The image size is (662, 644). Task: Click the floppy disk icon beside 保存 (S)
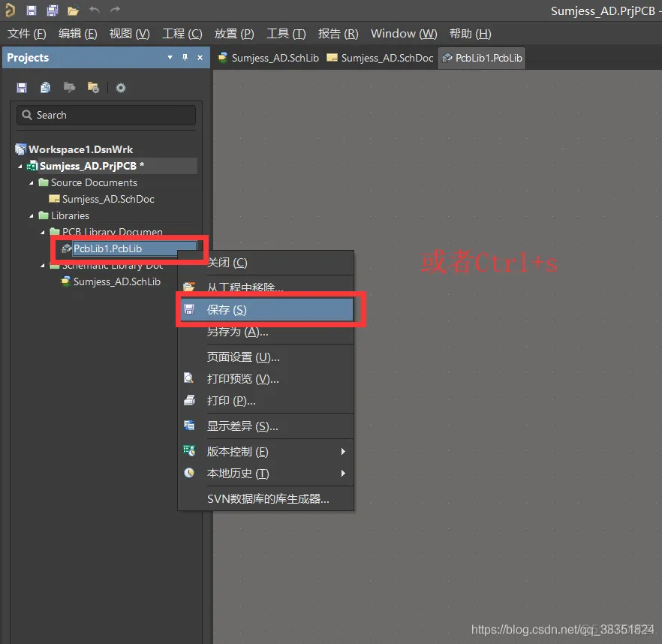pyautogui.click(x=189, y=309)
